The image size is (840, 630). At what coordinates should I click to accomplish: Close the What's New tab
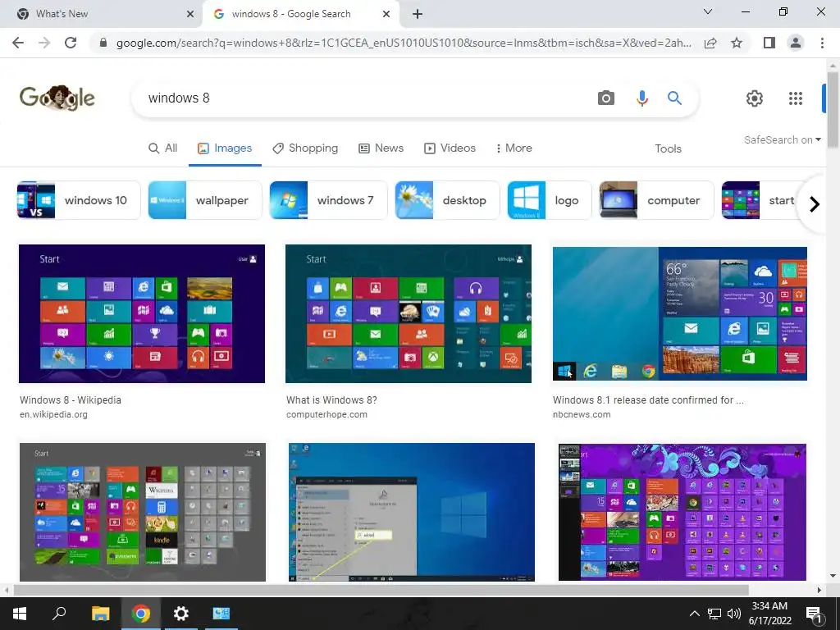coord(190,14)
